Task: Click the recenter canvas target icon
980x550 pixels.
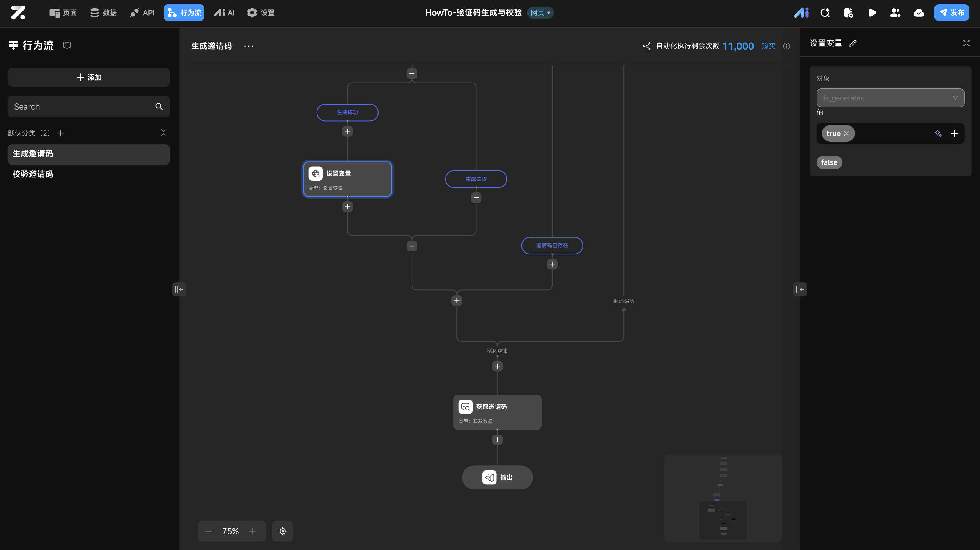Action: click(x=282, y=531)
